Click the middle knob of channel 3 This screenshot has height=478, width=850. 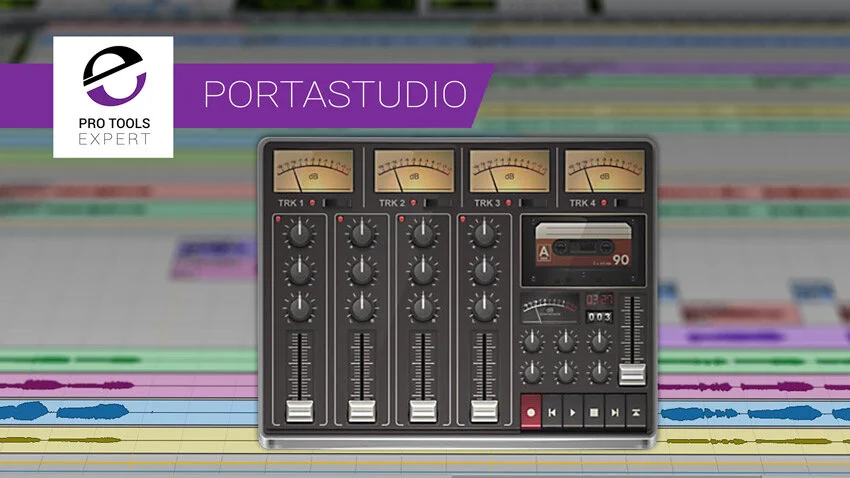coord(423,271)
